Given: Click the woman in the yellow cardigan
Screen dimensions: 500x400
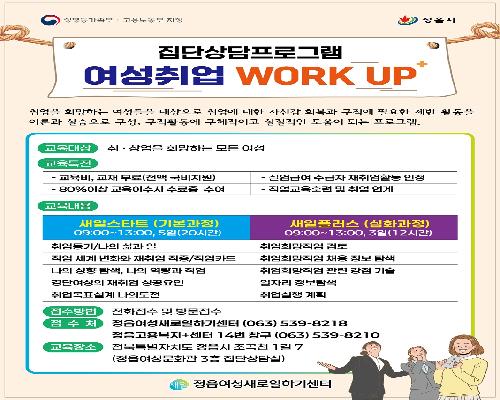Looking at the screenshot, I should 462,367.
